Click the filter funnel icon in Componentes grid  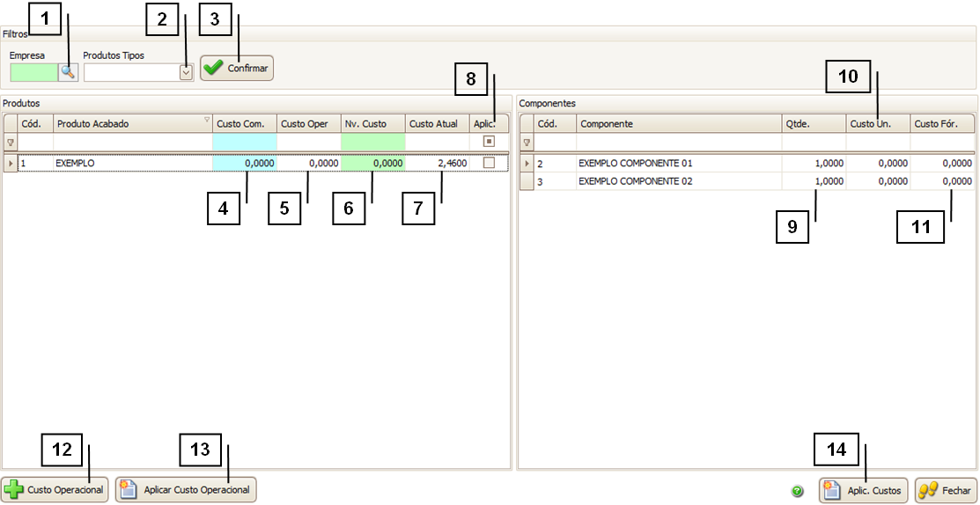(x=527, y=142)
